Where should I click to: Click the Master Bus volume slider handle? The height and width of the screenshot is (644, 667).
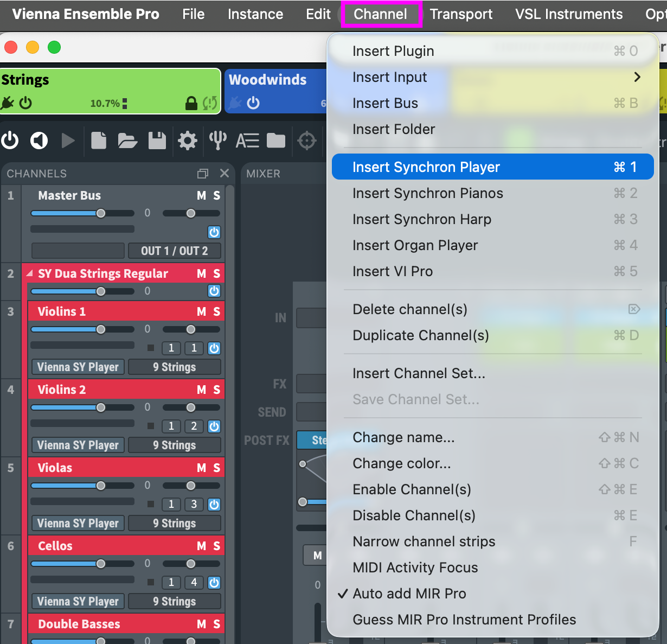coord(101,213)
